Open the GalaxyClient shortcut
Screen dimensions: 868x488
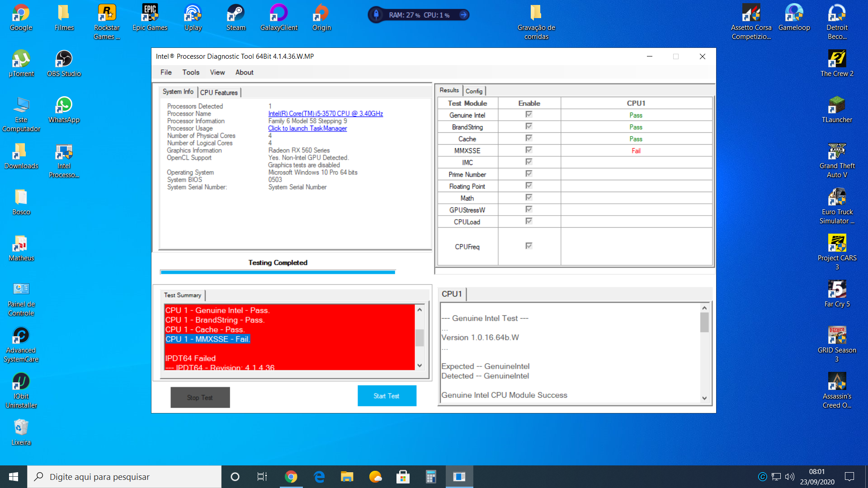point(278,18)
